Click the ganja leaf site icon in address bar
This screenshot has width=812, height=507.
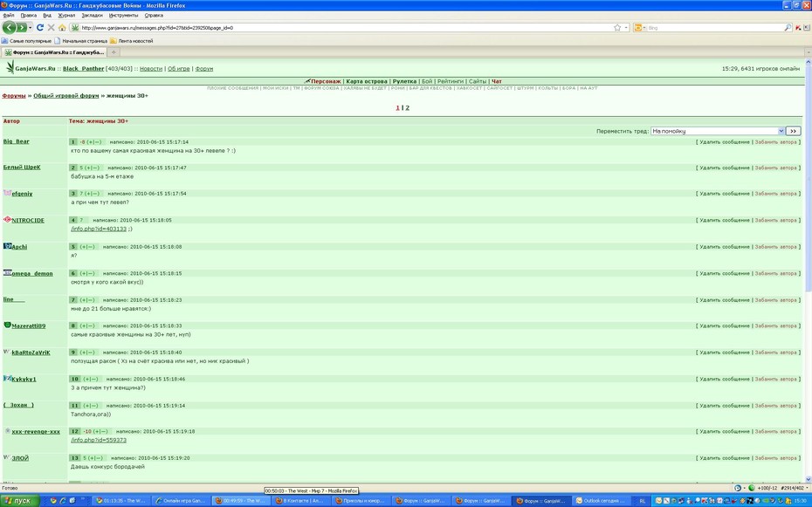coord(76,27)
